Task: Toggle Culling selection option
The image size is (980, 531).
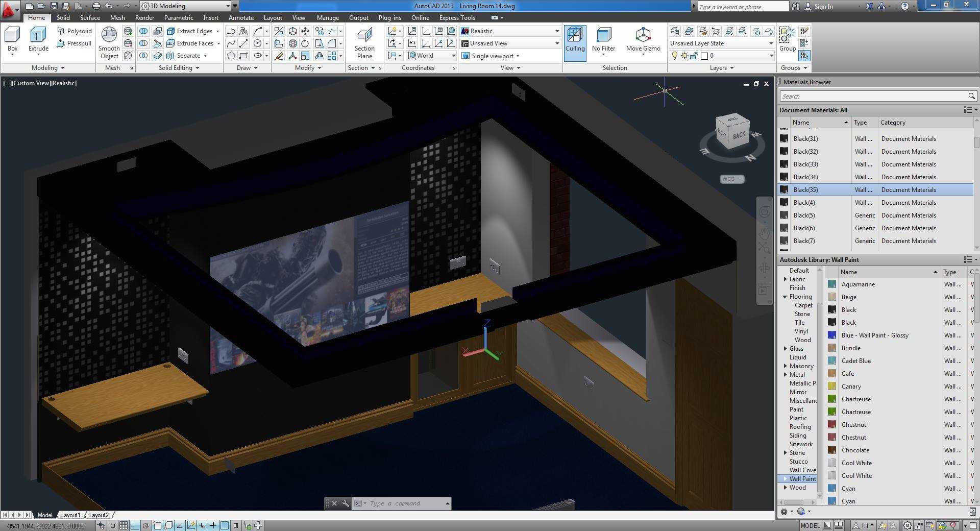Action: point(575,43)
